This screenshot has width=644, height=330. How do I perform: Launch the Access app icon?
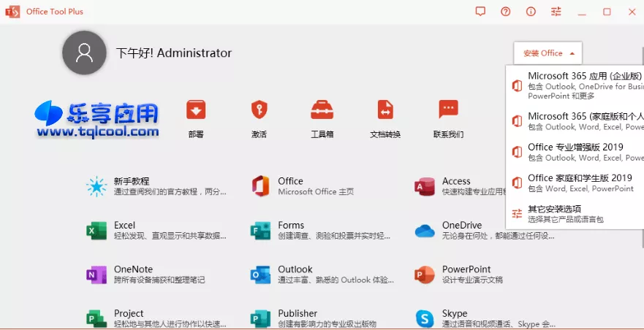[x=425, y=186]
